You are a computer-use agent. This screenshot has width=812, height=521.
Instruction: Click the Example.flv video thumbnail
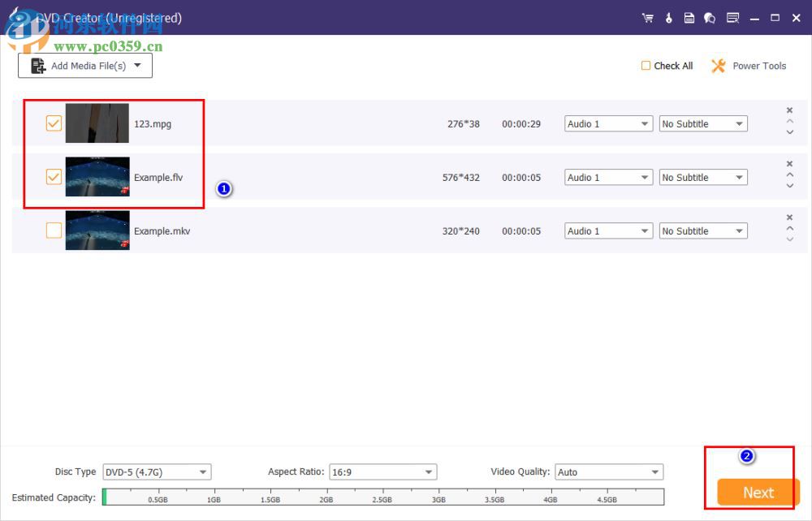pos(97,177)
